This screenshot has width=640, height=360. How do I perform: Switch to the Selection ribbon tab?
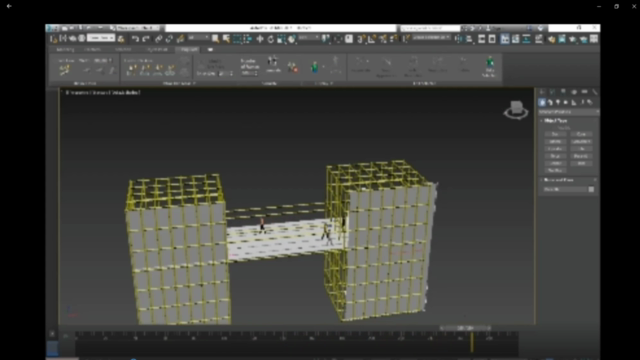point(123,49)
